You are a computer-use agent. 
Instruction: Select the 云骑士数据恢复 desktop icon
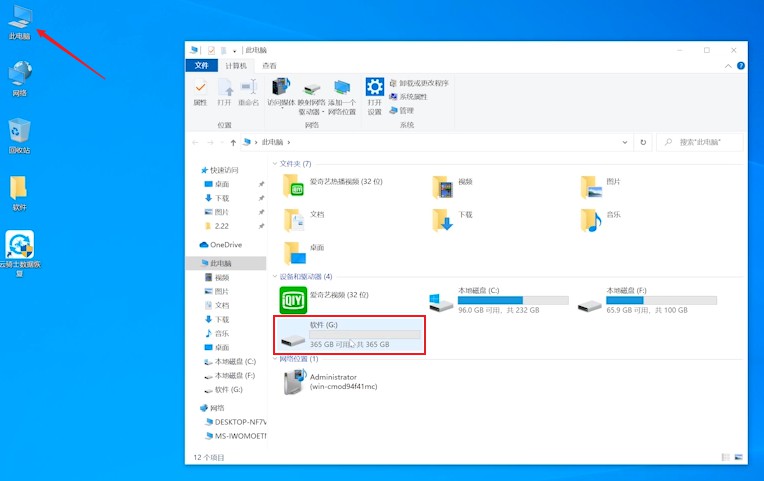[x=19, y=253]
